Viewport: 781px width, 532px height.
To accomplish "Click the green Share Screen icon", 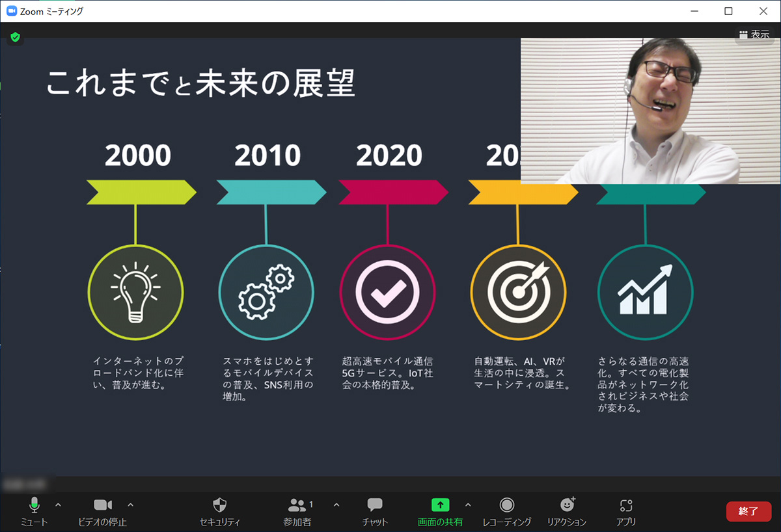I will click(x=441, y=505).
